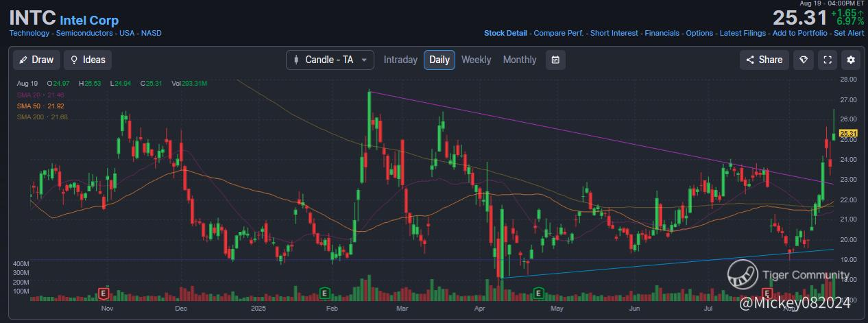Open the Short Interest link
The width and height of the screenshot is (868, 323).
click(x=614, y=33)
